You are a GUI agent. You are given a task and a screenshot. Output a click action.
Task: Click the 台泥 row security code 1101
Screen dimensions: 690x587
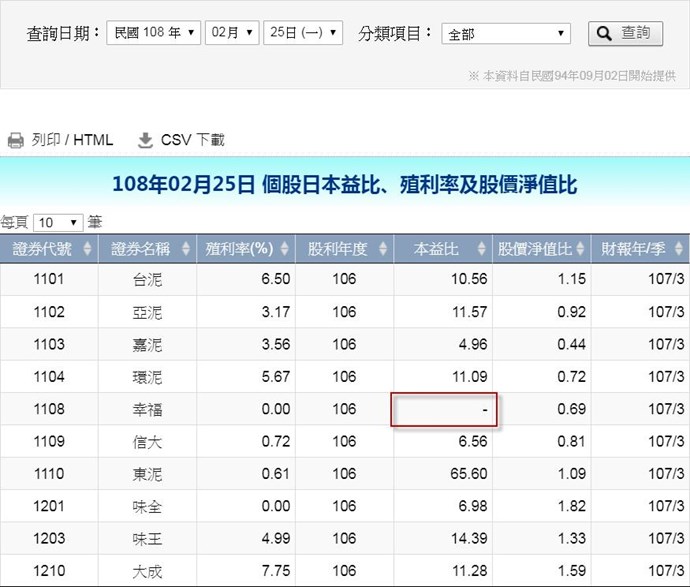tap(48, 279)
